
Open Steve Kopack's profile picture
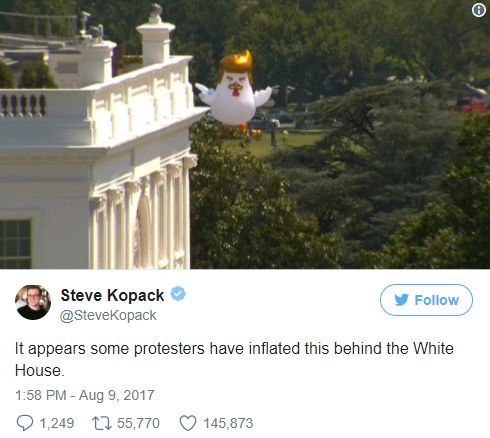[x=33, y=302]
